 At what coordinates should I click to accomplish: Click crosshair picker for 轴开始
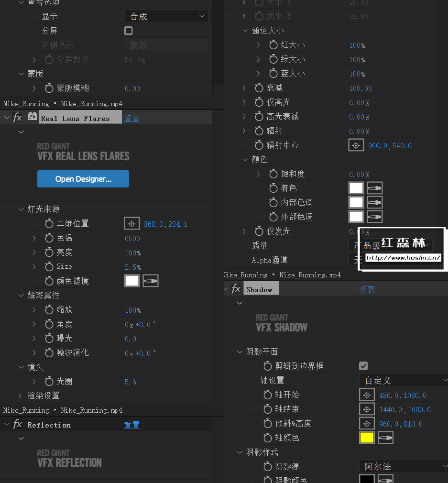point(367,395)
